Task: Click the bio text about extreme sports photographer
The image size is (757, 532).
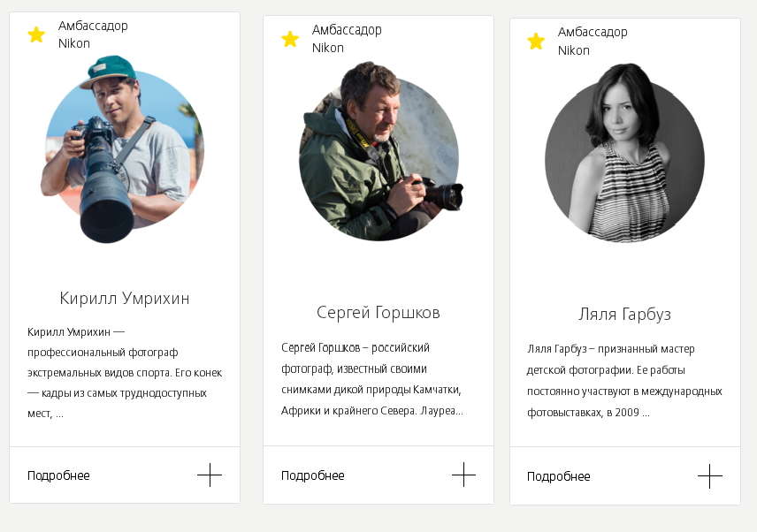Action: (x=125, y=372)
